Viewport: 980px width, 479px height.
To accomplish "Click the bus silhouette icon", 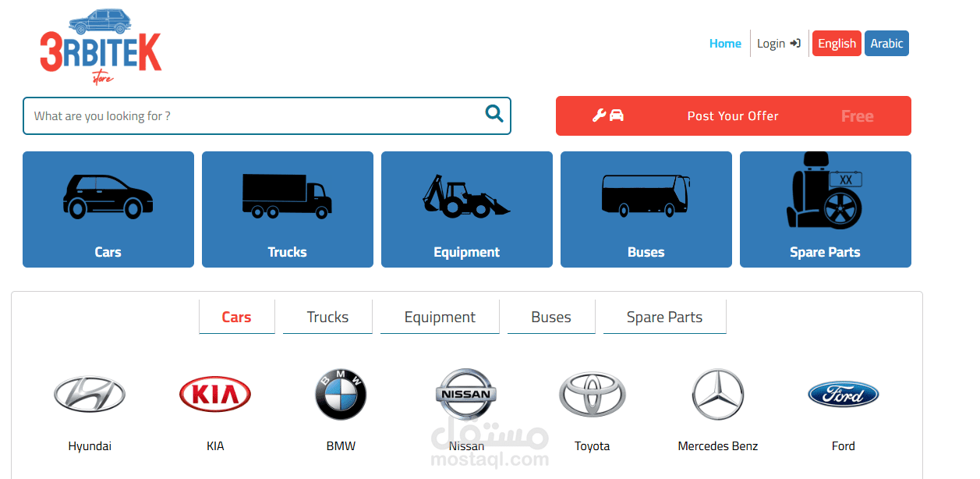I will (x=646, y=195).
